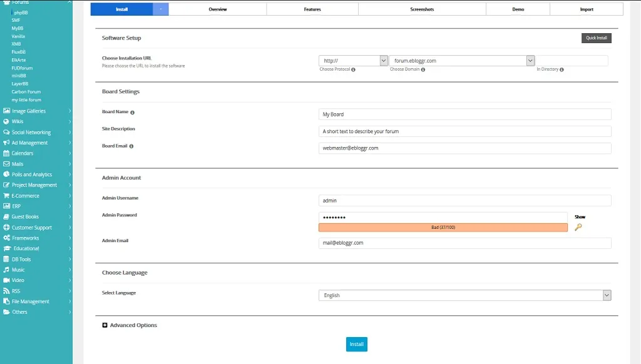Expand the E-Commerce chevron arrow
This screenshot has height=364, width=641.
(70, 196)
